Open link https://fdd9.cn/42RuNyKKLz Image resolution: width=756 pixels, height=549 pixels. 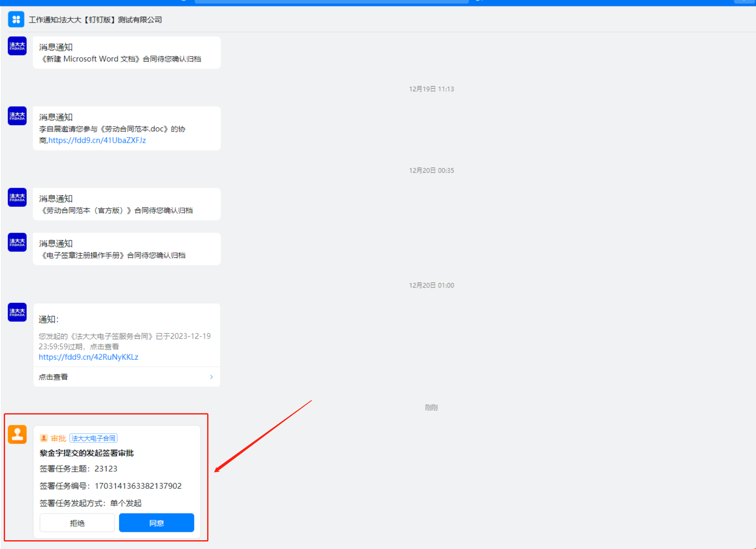(89, 357)
